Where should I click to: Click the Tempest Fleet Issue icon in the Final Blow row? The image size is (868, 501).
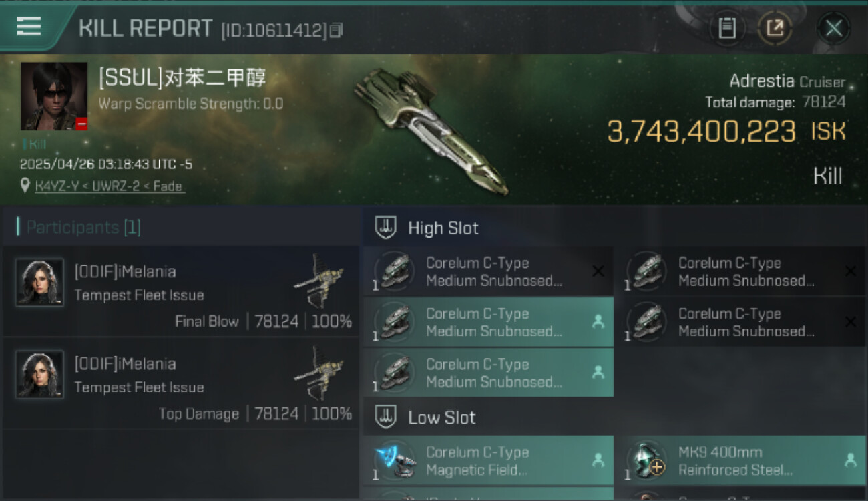318,281
